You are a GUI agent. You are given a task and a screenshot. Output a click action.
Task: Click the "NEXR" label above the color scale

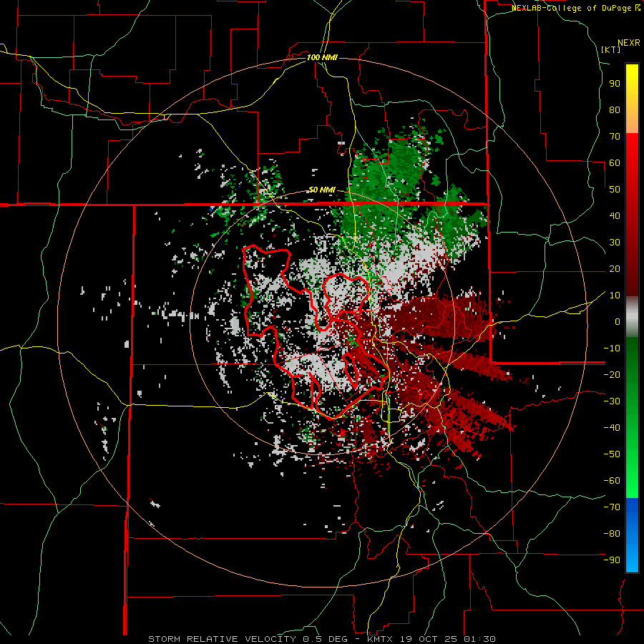[x=629, y=43]
